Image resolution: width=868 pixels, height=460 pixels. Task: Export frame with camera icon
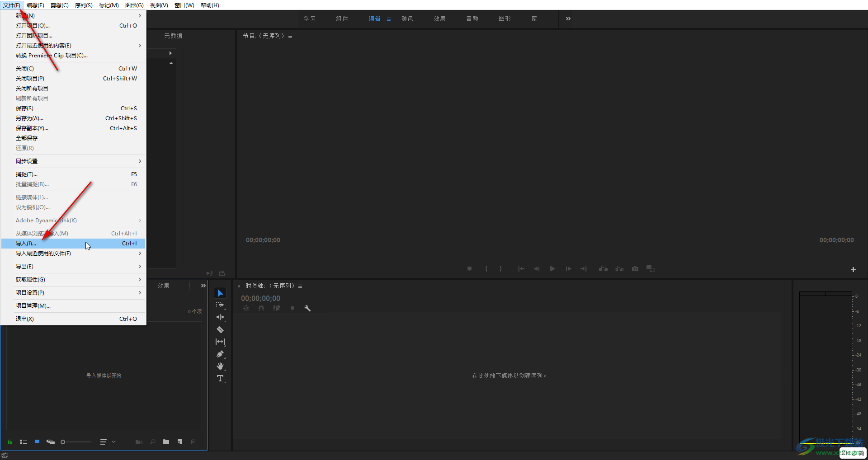click(x=635, y=269)
